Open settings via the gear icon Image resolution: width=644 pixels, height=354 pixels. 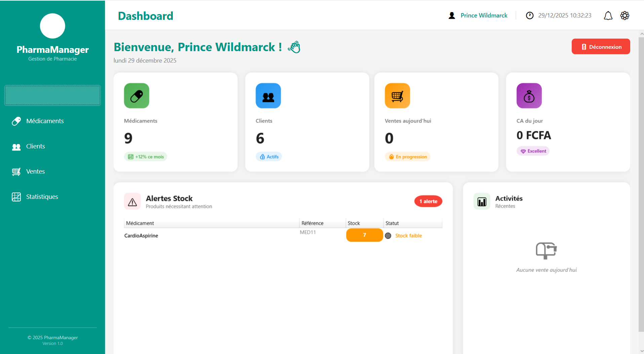[624, 16]
